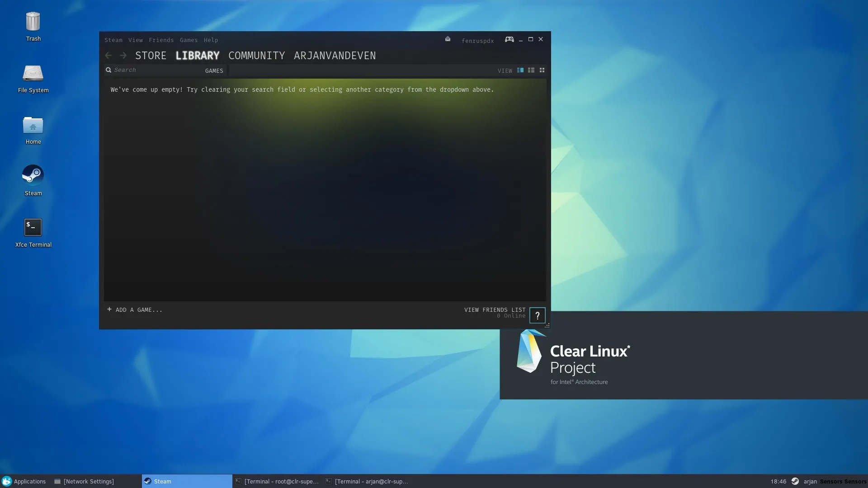Click ADD A GAME button
Image resolution: width=868 pixels, height=488 pixels.
pyautogui.click(x=134, y=309)
